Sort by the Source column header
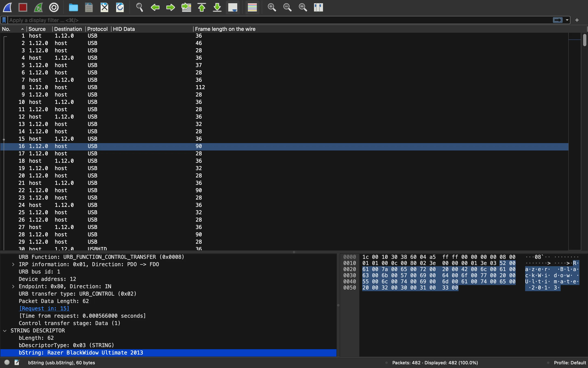Screen dimensions: 588x368 coord(39,29)
